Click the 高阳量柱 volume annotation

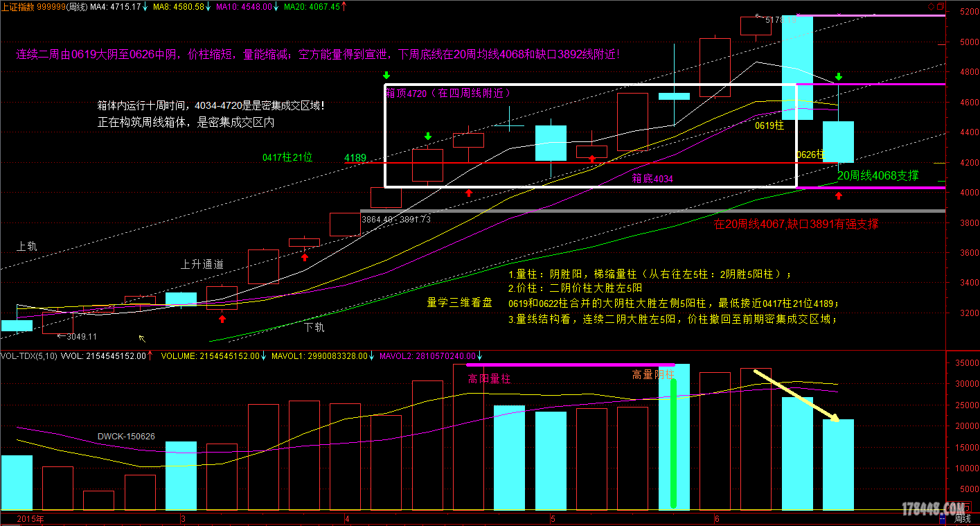click(x=489, y=378)
